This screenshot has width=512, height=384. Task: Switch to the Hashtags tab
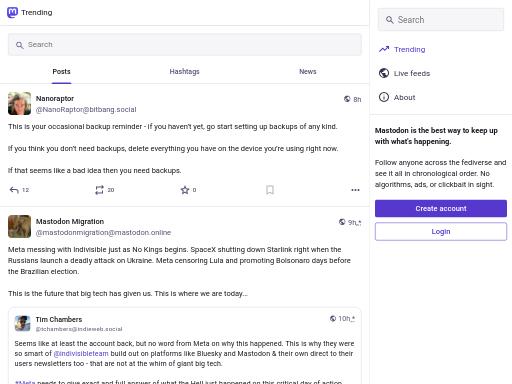click(x=184, y=72)
